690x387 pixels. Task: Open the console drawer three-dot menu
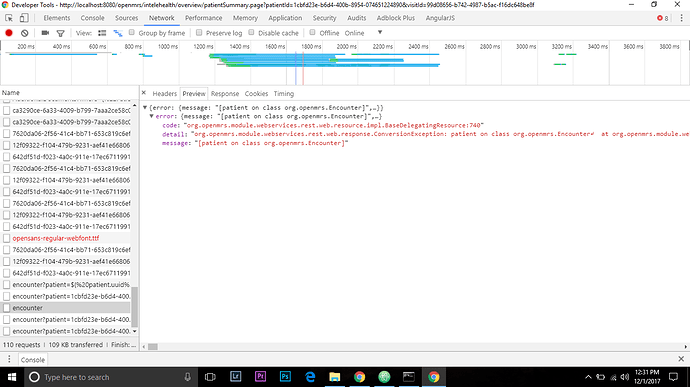click(9, 359)
